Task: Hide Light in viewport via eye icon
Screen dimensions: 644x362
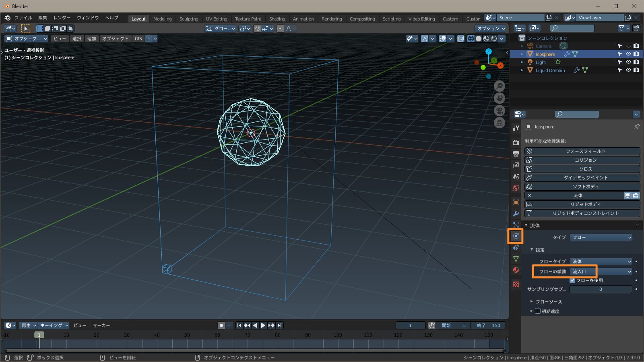Action: click(x=628, y=62)
